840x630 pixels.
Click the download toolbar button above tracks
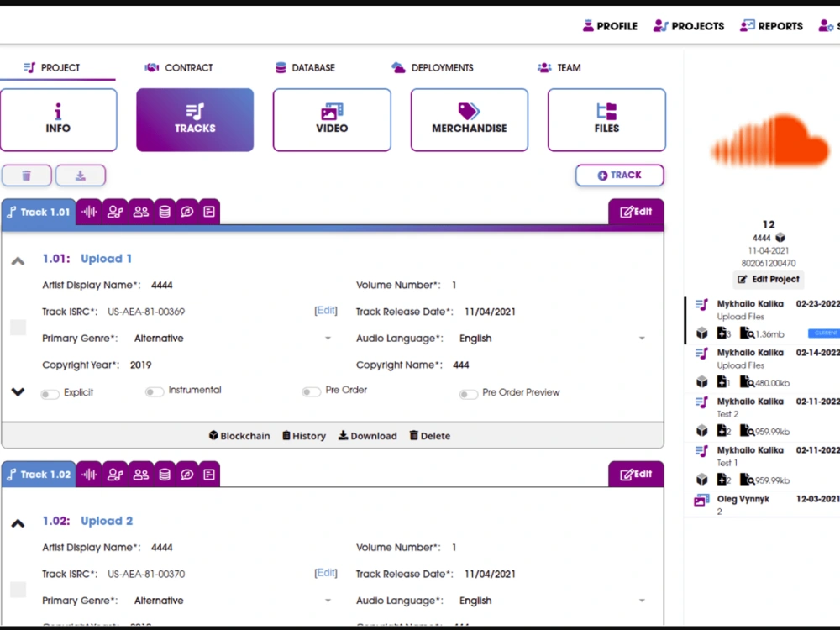[81, 176]
